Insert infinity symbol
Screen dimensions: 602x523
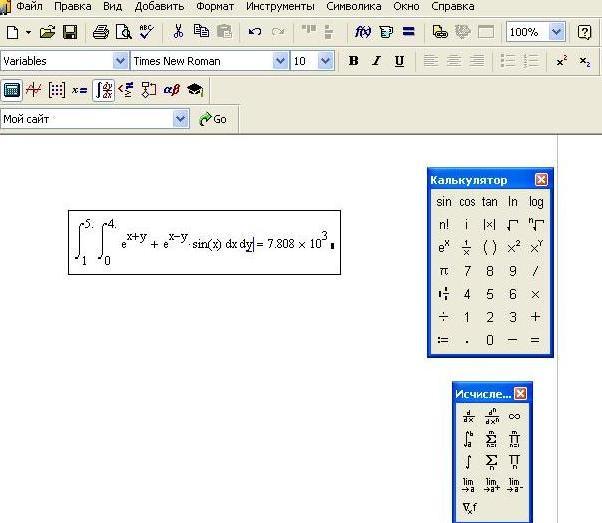pyautogui.click(x=514, y=416)
